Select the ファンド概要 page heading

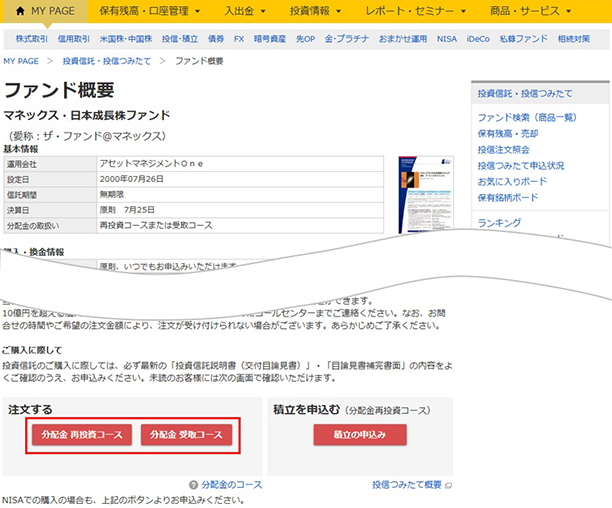[59, 90]
